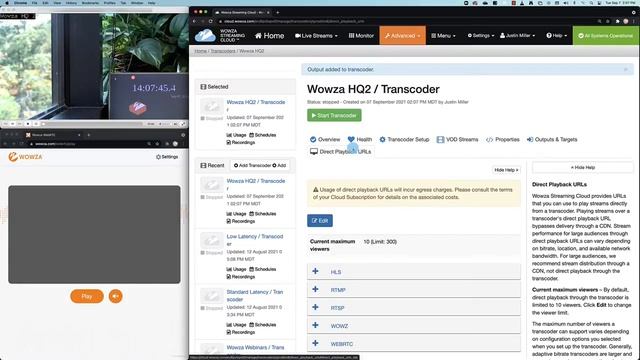640x360 pixels.
Task: Click Add Transcoder in the sidebar
Action: pos(252,165)
